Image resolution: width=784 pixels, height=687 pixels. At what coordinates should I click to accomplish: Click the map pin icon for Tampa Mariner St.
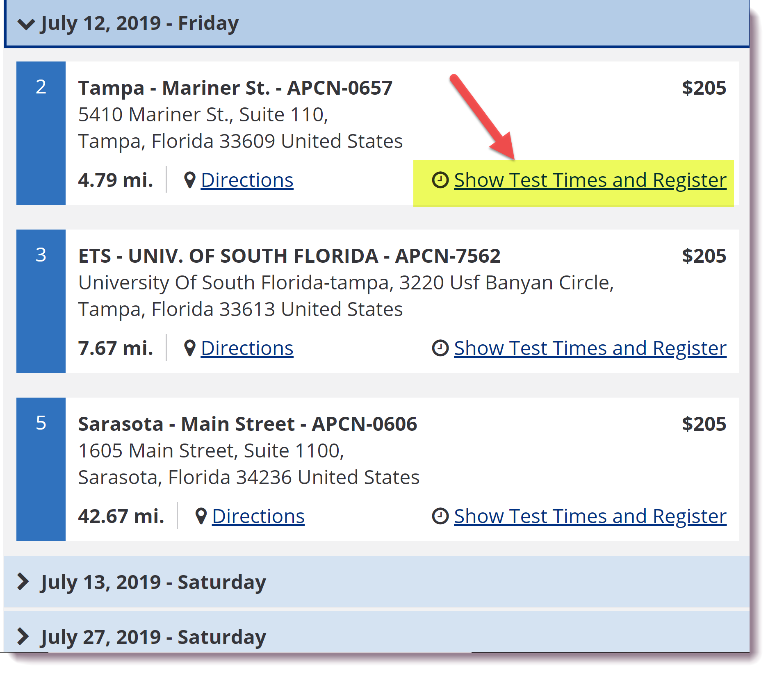click(x=189, y=180)
